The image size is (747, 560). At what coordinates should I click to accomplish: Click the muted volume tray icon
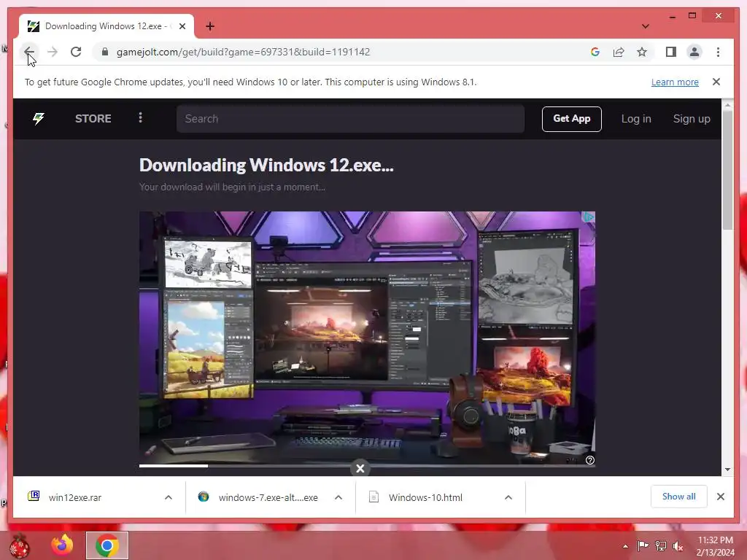[x=678, y=546]
